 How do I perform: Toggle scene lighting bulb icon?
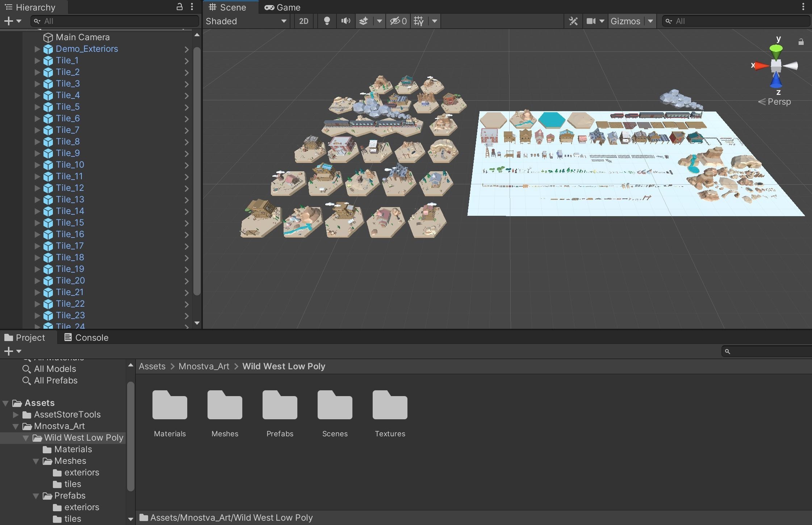pyautogui.click(x=327, y=21)
